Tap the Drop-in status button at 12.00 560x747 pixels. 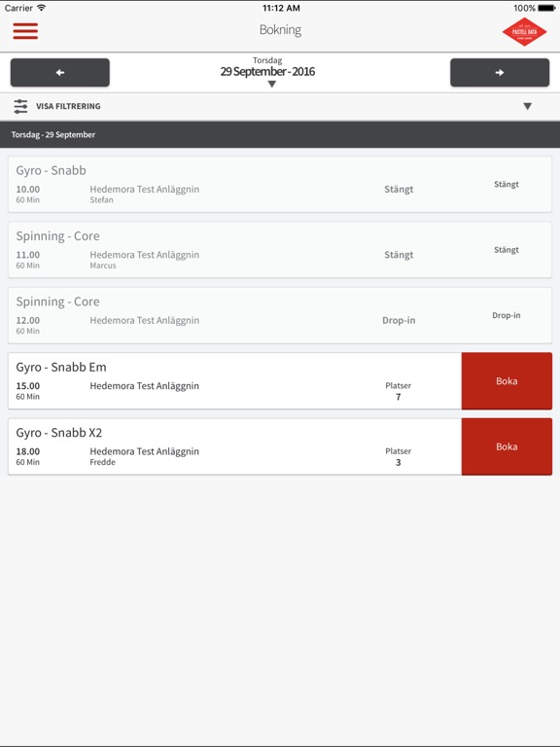coord(507,315)
